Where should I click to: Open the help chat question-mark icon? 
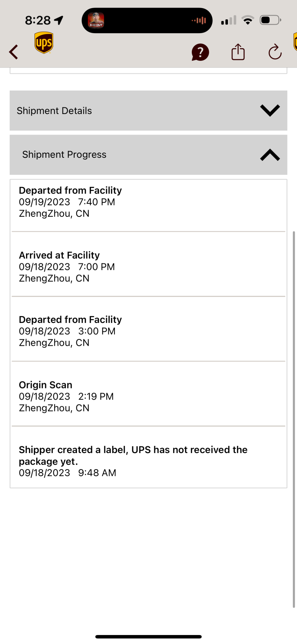[x=200, y=52]
